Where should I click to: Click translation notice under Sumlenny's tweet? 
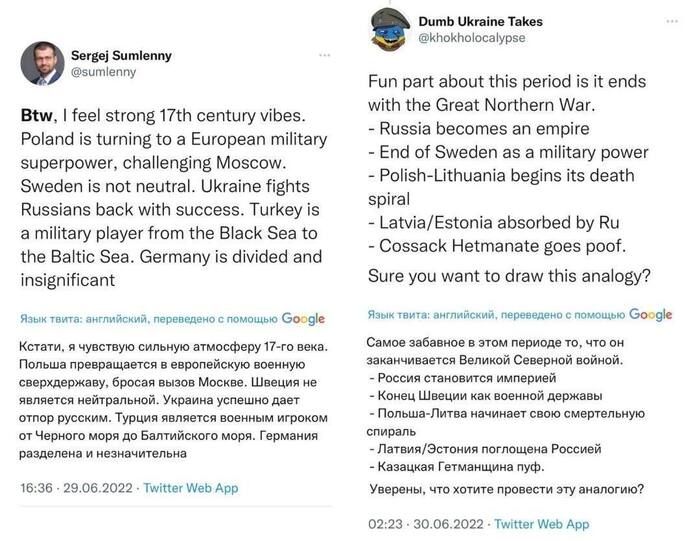tap(149, 319)
